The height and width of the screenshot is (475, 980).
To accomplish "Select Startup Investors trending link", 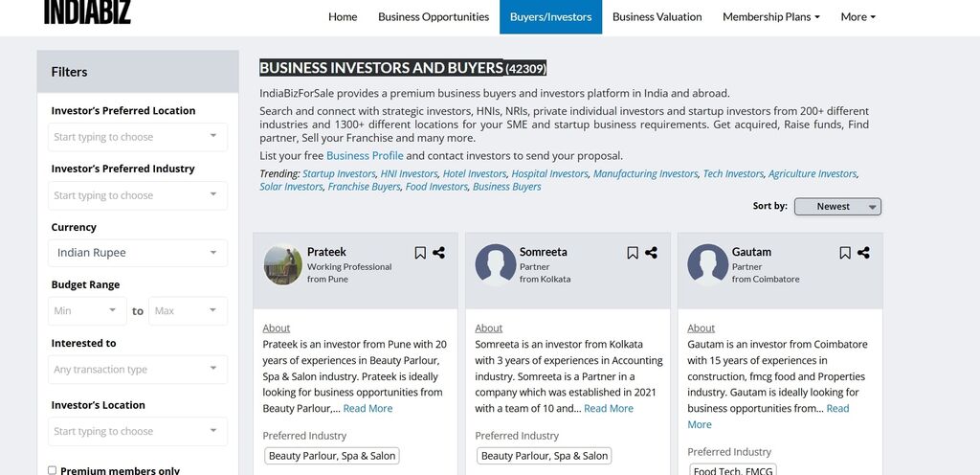I will 339,173.
